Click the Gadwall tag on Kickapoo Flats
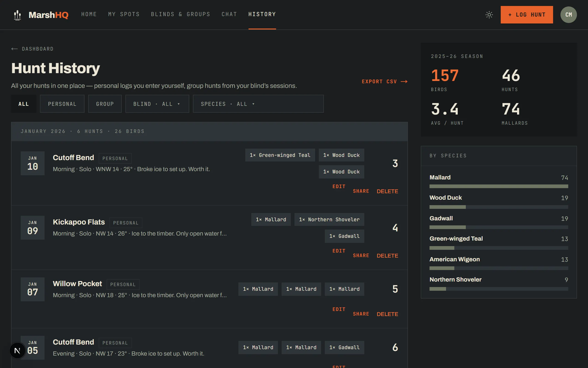 [x=345, y=236]
